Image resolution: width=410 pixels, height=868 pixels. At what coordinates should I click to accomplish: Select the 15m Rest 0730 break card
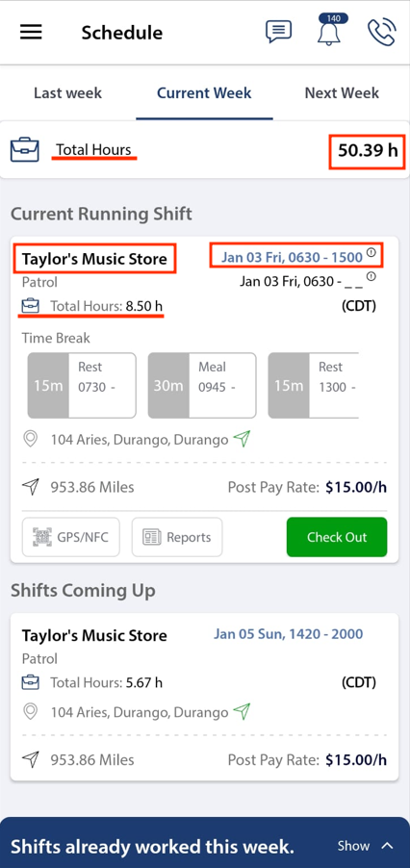pyautogui.click(x=82, y=385)
